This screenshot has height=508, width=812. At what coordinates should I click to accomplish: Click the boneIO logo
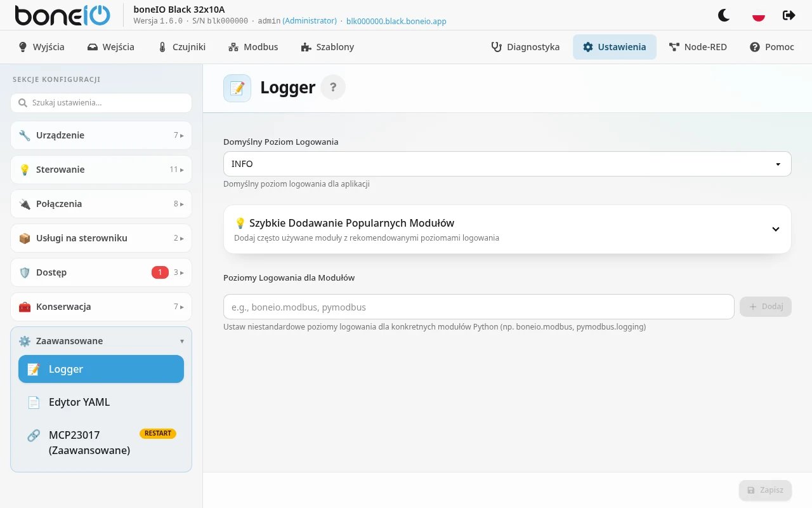62,15
